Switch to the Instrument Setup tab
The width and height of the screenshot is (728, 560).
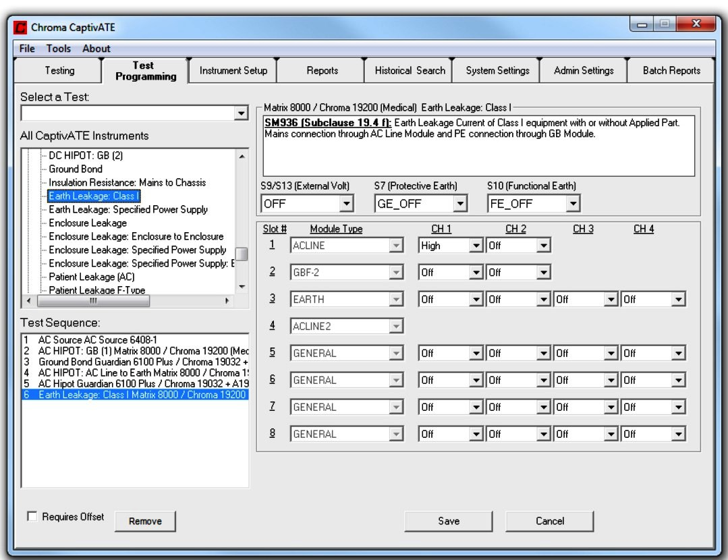(x=233, y=70)
